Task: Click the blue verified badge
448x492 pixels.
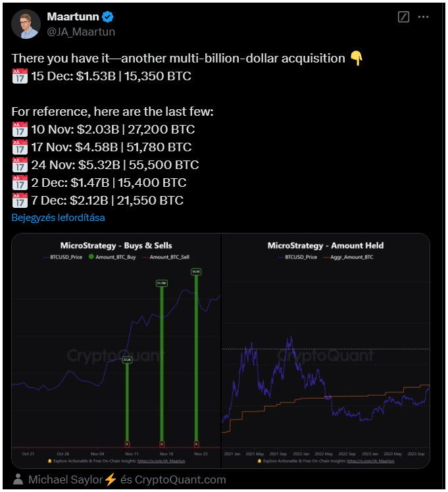Action: (108, 16)
